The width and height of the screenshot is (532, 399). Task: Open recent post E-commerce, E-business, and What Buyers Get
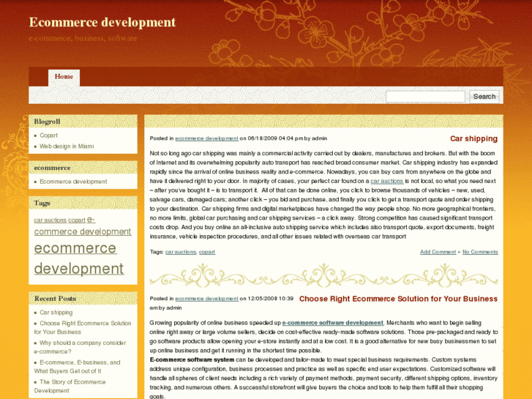coord(77,367)
